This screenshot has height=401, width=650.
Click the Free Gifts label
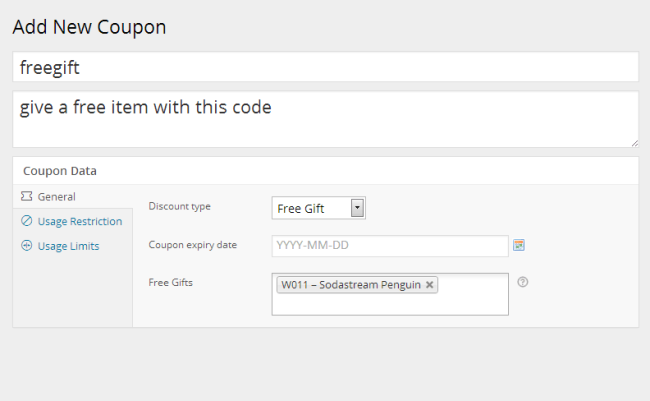pyautogui.click(x=170, y=282)
